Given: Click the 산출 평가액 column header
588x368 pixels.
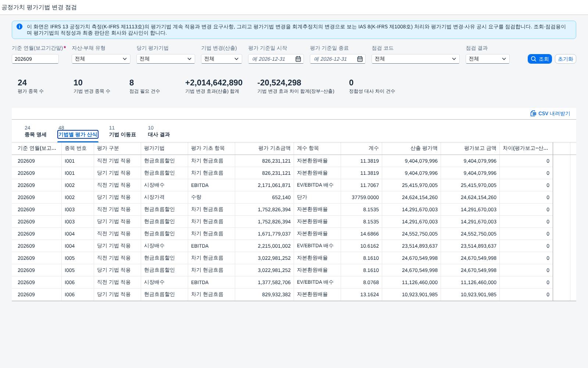Looking at the screenshot, I should point(412,148).
